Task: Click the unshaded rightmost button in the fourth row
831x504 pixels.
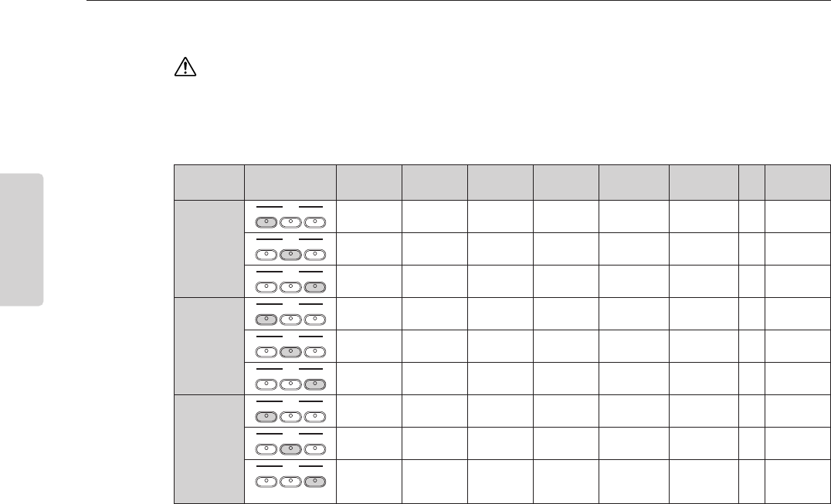Action: [315, 320]
